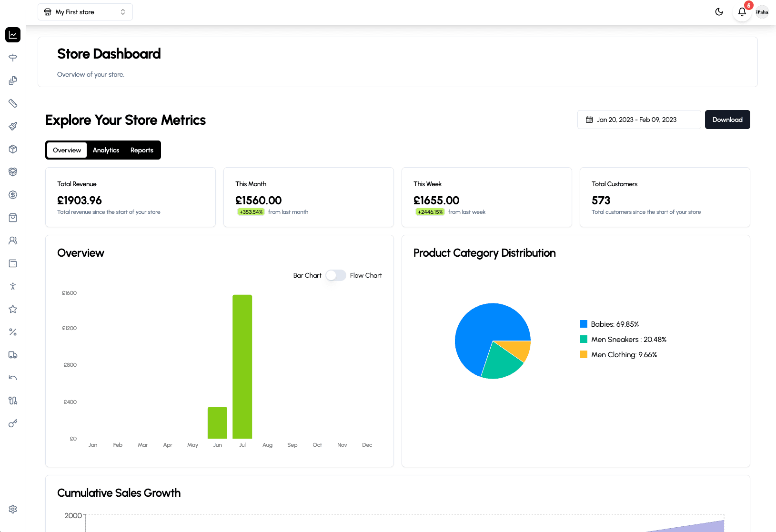776x532 pixels.
Task: Click the blue Babies swatch in legend
Action: coord(583,324)
